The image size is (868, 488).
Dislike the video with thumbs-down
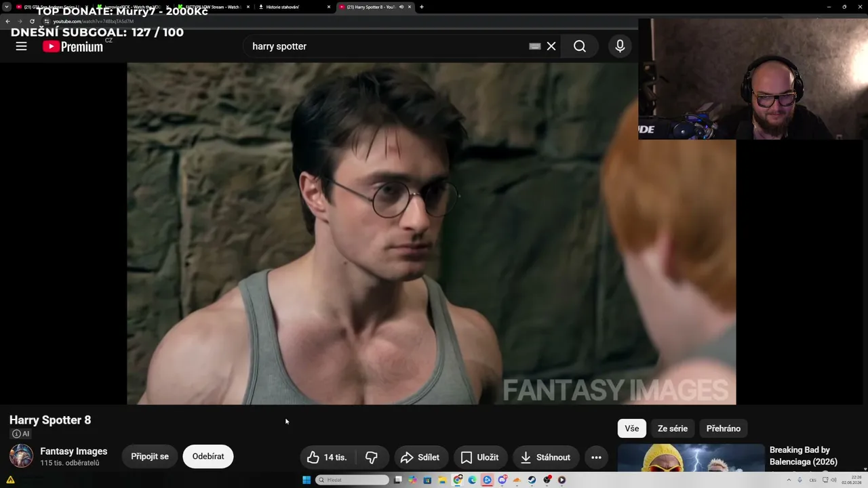[x=371, y=457]
